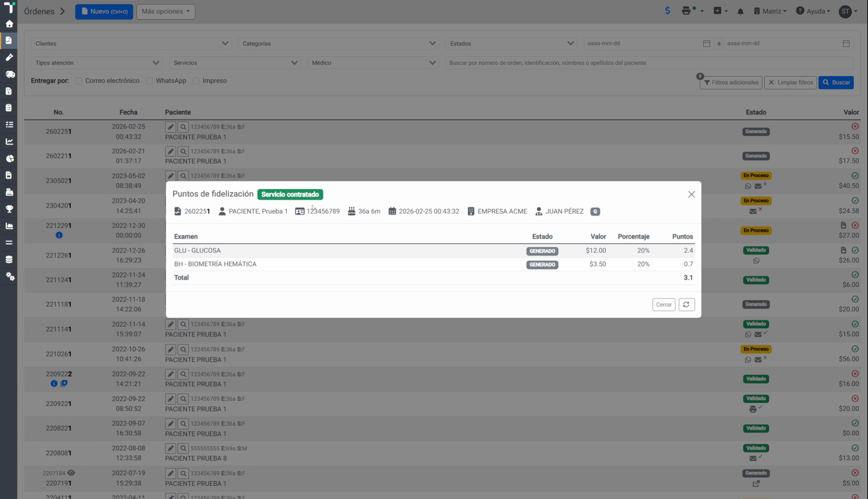This screenshot has width=868, height=499.
Task: Expand the Clientes dropdown filter
Action: pyautogui.click(x=131, y=44)
